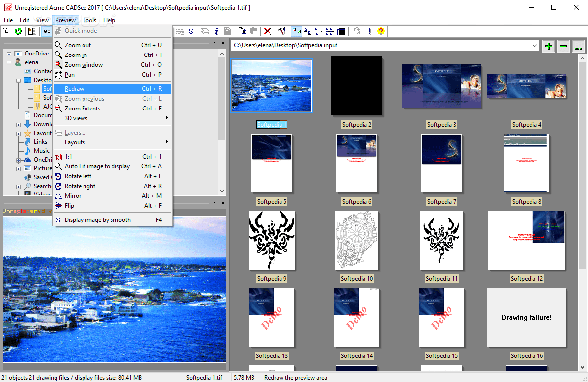Click the go up one folder toolbar icon
Image resolution: width=588 pixels, height=382 pixels.
pyautogui.click(x=7, y=31)
